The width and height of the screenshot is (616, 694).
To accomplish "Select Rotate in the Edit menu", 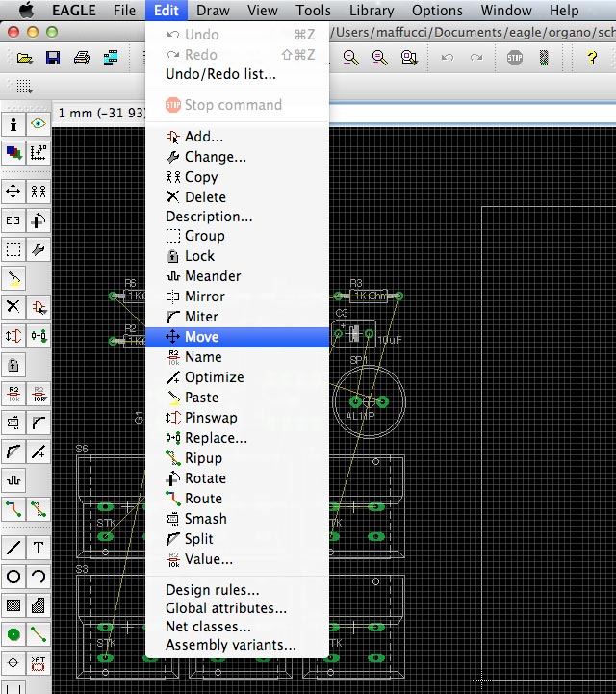I will (205, 478).
